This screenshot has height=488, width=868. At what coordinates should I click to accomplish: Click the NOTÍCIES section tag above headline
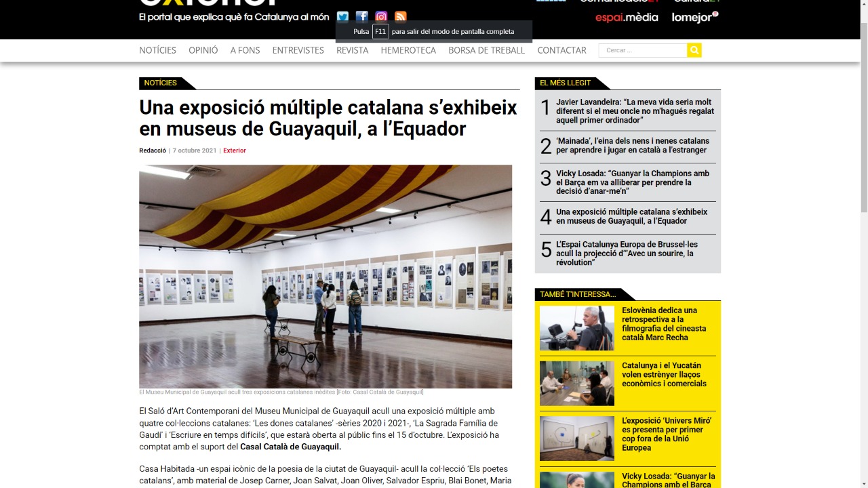(161, 83)
